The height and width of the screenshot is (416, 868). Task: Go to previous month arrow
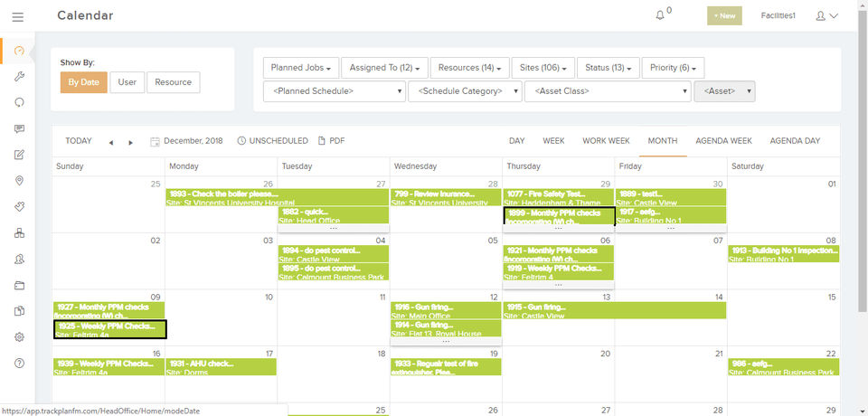pyautogui.click(x=111, y=142)
